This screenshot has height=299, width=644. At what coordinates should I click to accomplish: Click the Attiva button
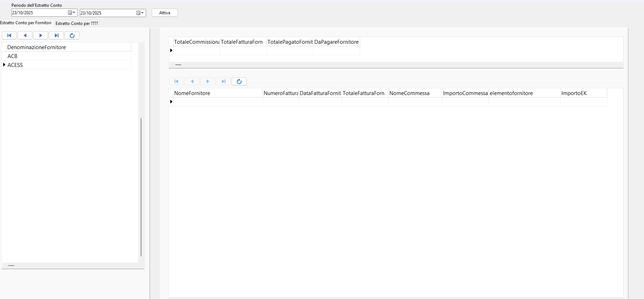[165, 13]
